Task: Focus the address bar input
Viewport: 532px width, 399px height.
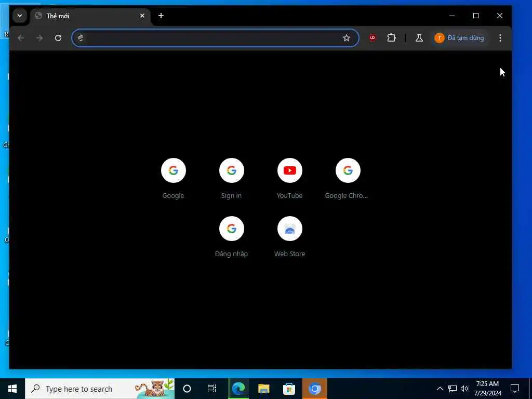Action: coord(215,37)
